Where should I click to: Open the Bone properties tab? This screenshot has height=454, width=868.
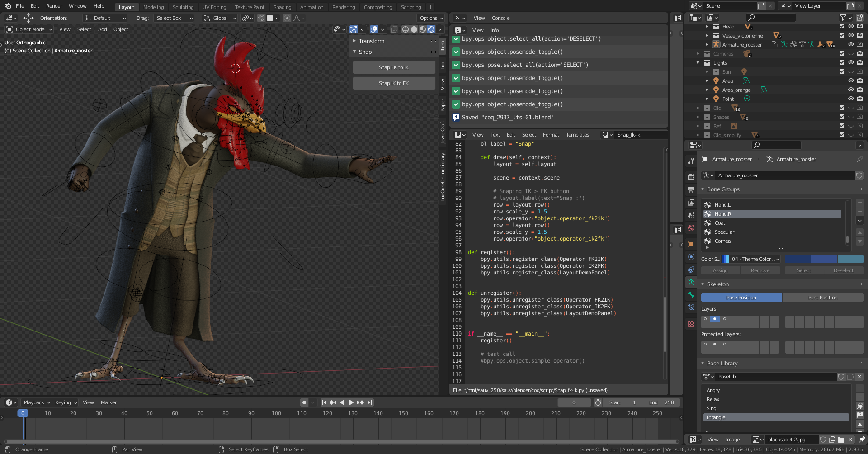click(691, 295)
